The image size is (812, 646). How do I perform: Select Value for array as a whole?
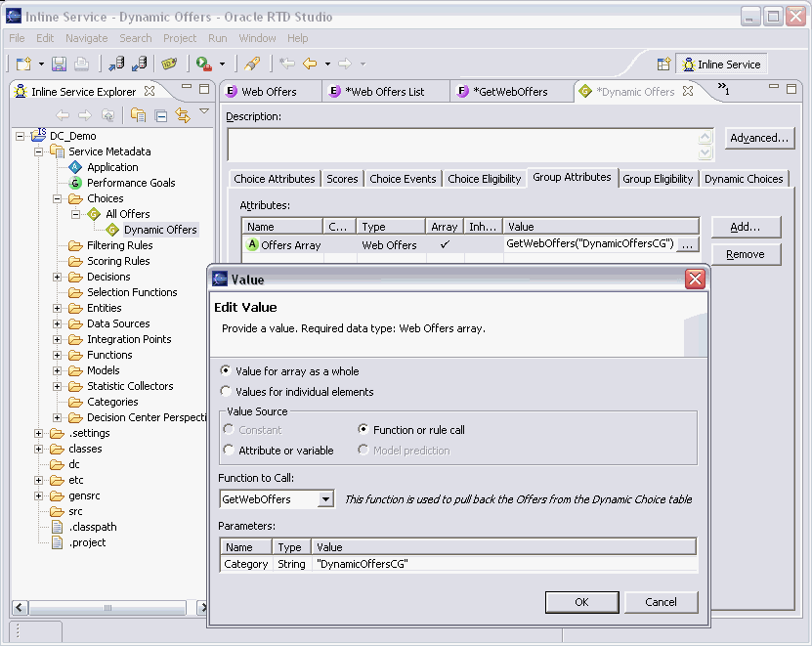point(226,371)
